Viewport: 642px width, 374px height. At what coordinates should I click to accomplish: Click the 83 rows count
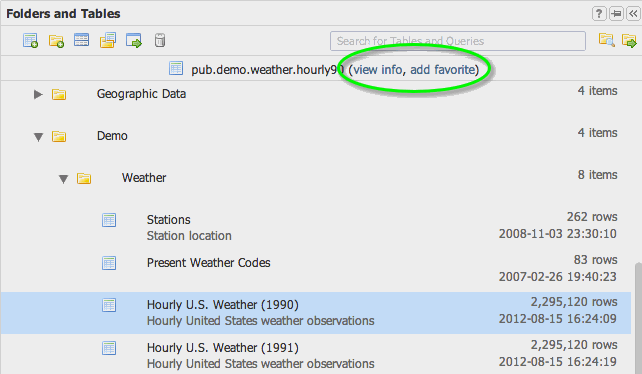click(x=595, y=260)
